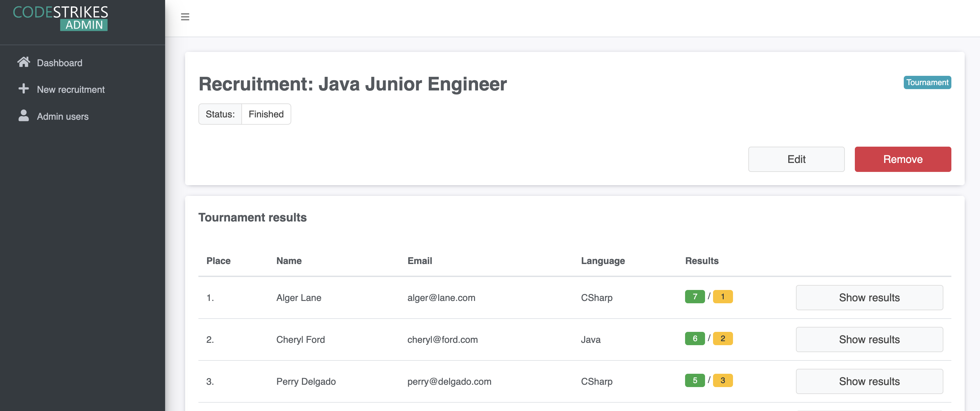The height and width of the screenshot is (411, 980).
Task: Click the red Remove button
Action: click(903, 159)
